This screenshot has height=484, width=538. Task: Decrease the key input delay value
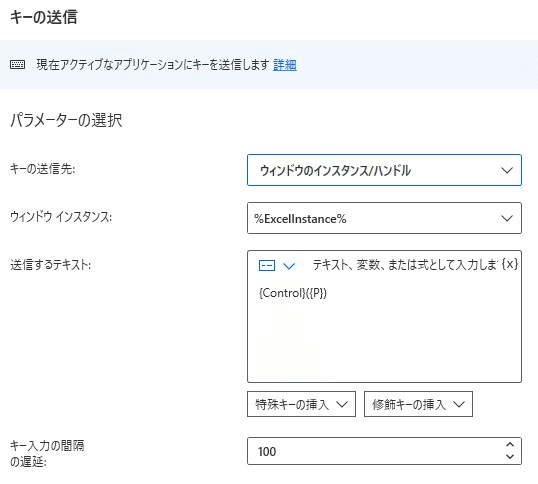pyautogui.click(x=510, y=457)
